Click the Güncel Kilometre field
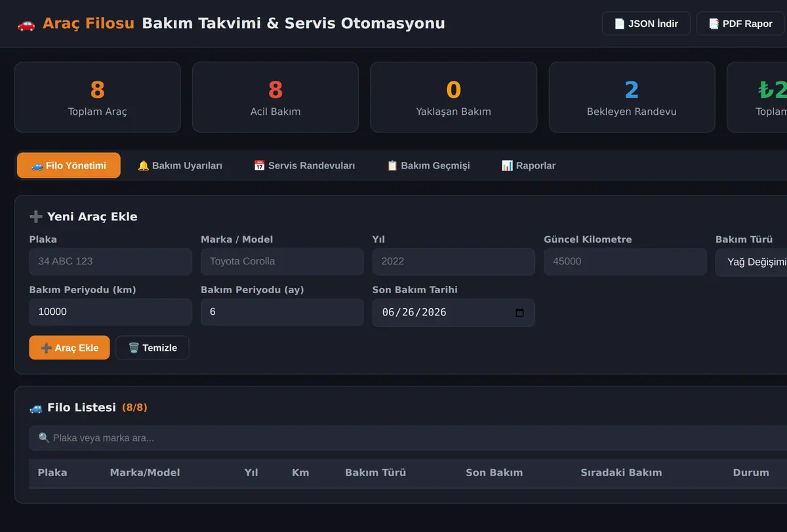787x532 pixels. pos(625,261)
